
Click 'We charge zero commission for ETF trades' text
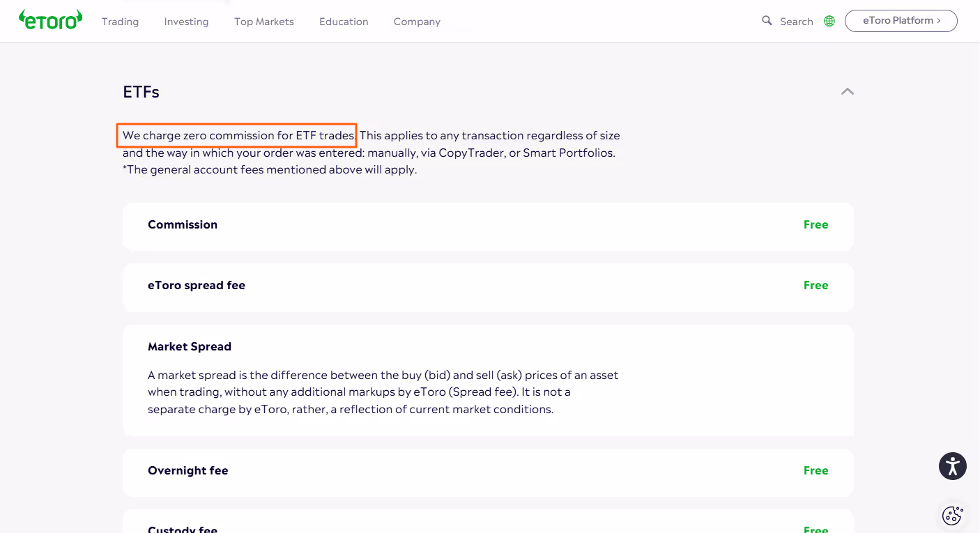(238, 135)
